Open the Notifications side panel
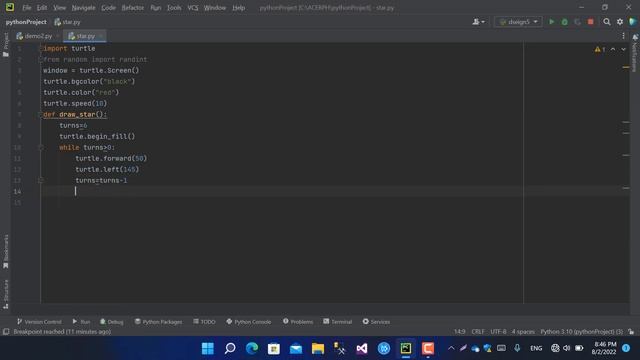The height and width of the screenshot is (360, 640). coord(635,53)
